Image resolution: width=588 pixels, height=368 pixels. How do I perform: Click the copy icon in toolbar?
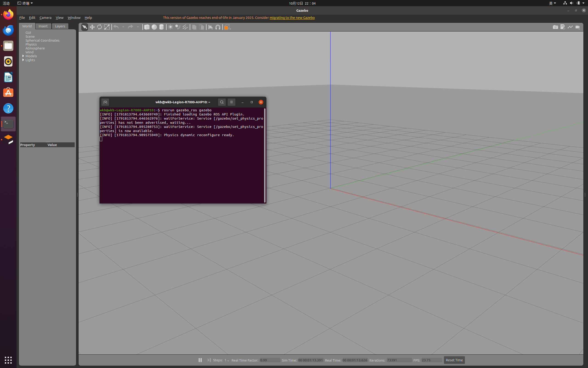(x=194, y=27)
